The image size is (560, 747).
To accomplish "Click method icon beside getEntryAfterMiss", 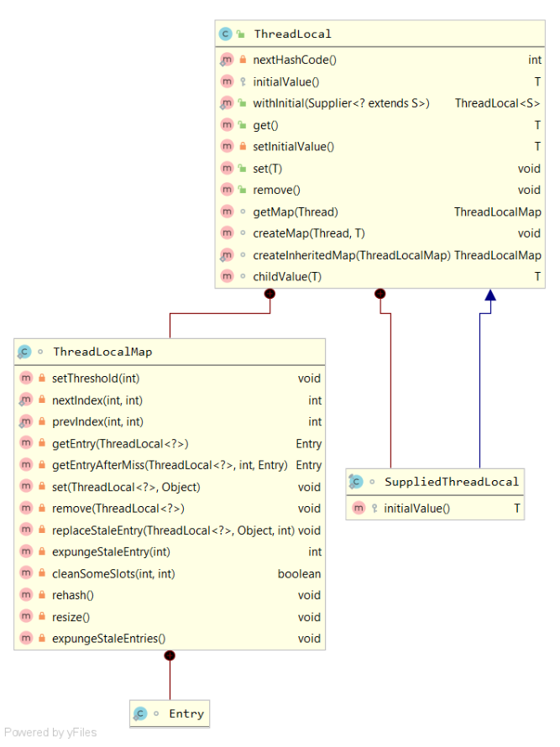I will click(26, 465).
